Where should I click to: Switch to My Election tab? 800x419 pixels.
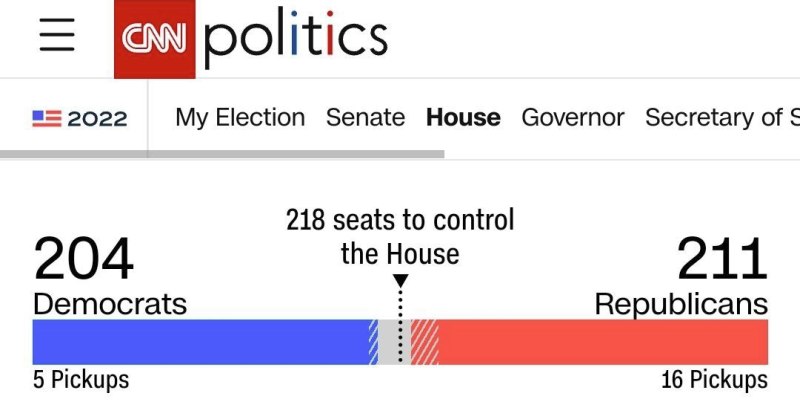[240, 118]
